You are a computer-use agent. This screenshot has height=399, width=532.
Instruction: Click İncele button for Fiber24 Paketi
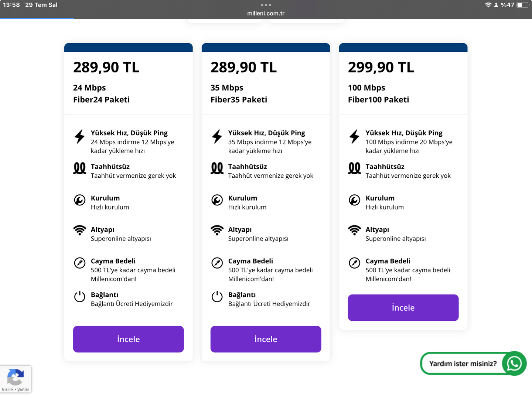coord(128,339)
